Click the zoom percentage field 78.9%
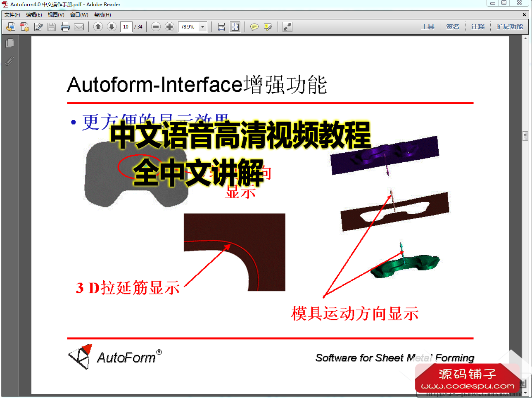 click(x=188, y=27)
